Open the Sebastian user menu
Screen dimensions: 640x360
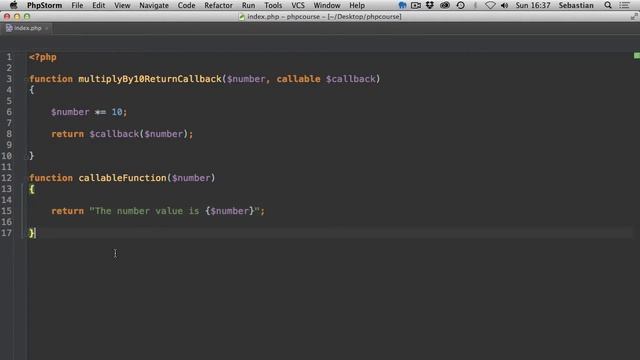pyautogui.click(x=576, y=5)
